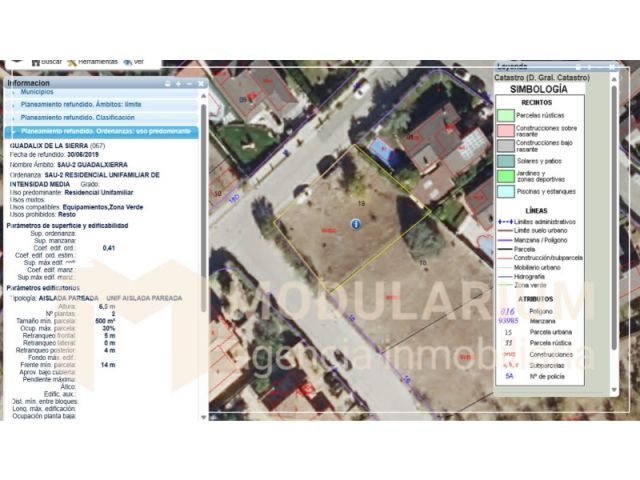The image size is (640, 480).
Task: Close the Leyenda panel
Action: (x=612, y=67)
